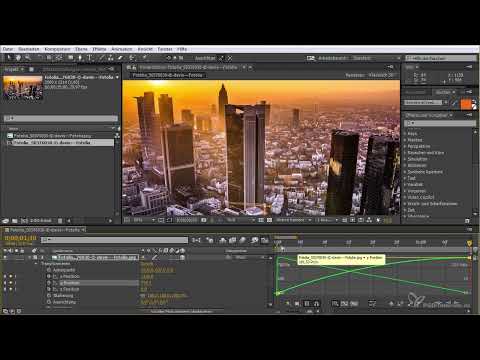Click the project footage thumbnail
480x360 pixels.
click(23, 88)
